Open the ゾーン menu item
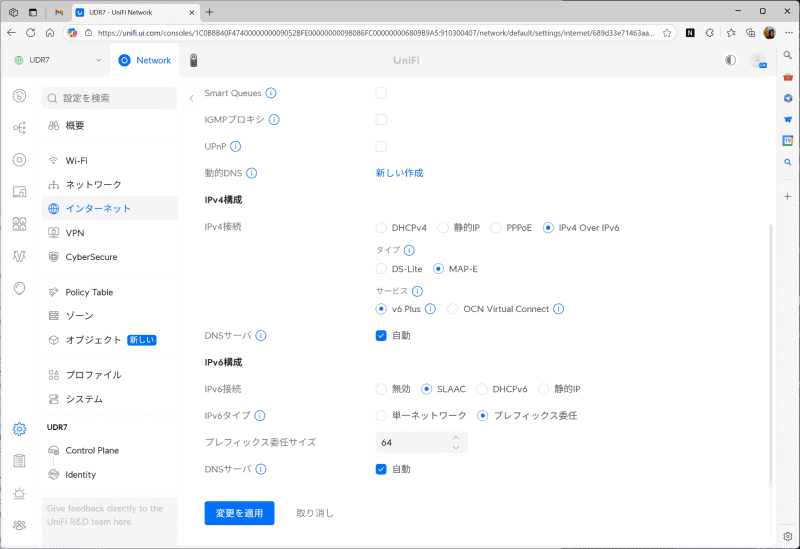The width and height of the screenshot is (800, 549). (110, 316)
